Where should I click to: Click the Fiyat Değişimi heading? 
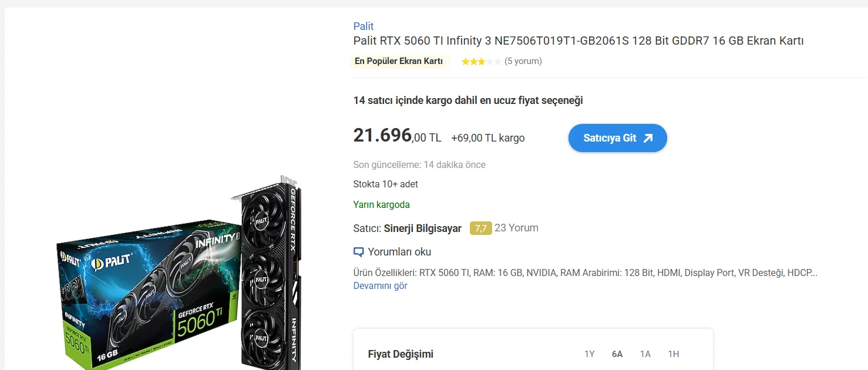401,354
